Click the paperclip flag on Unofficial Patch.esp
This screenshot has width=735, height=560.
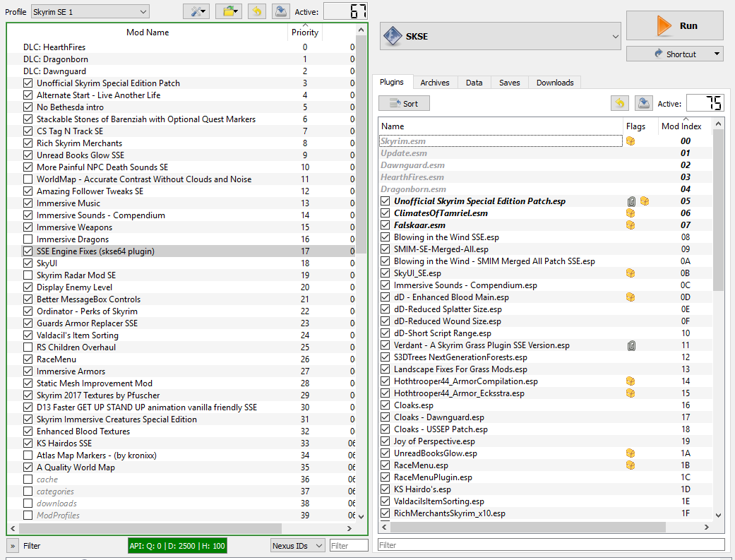(x=631, y=201)
